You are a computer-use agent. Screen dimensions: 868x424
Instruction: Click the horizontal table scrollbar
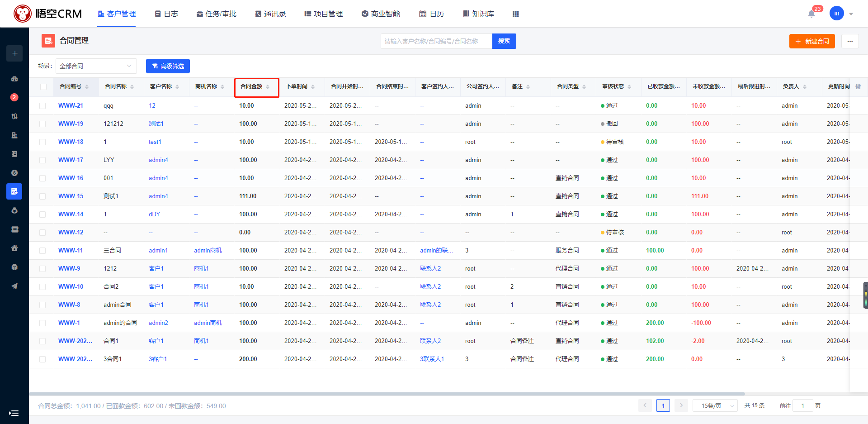[x=387, y=394]
